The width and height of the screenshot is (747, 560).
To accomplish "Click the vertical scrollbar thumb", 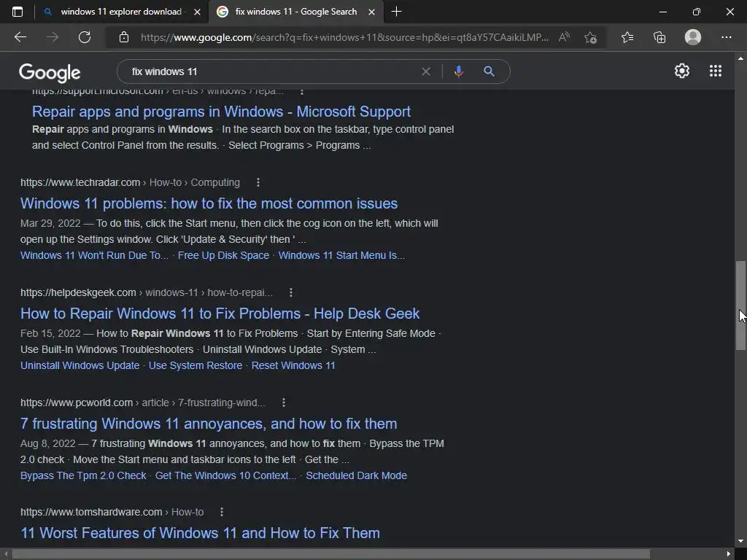I will 740,306.
